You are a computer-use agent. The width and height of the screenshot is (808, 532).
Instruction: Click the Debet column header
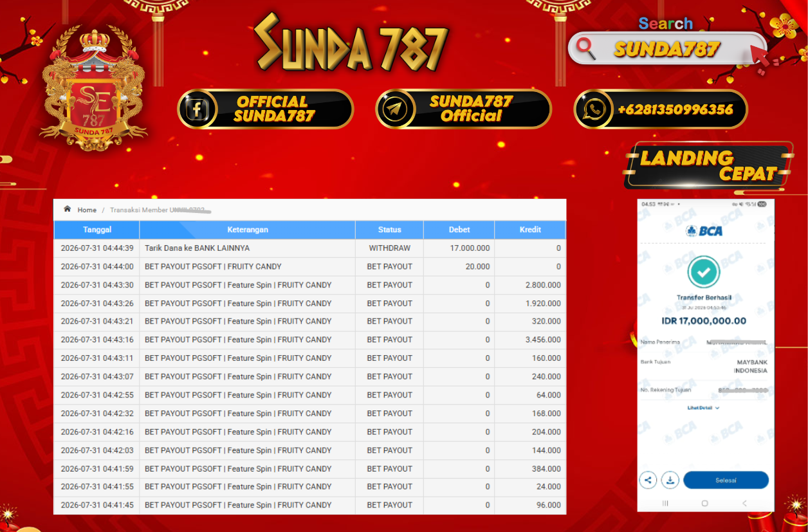459,230
